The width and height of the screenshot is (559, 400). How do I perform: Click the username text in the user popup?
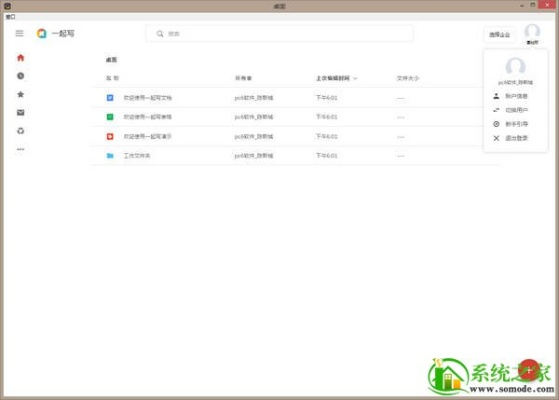516,82
